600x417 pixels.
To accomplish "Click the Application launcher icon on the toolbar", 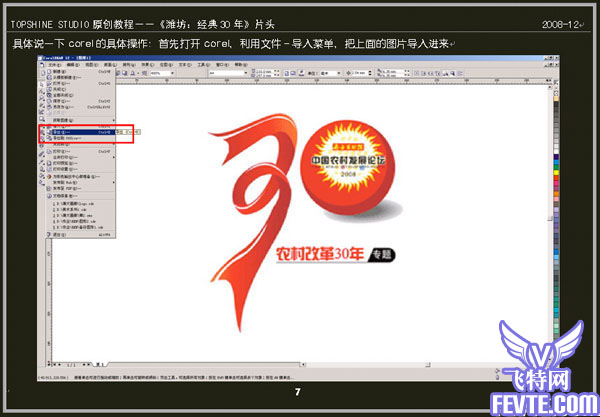I will 132,73.
